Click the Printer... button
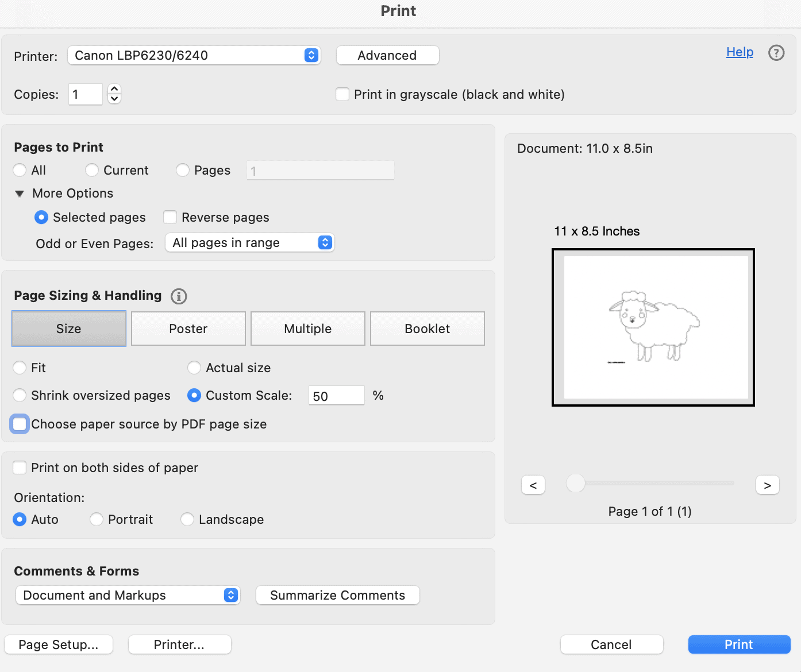 [x=179, y=644]
